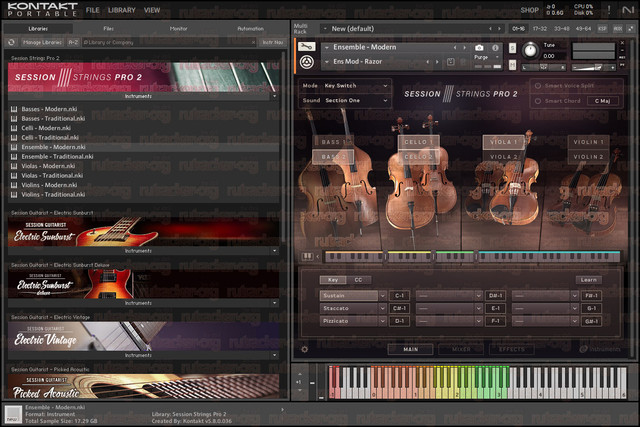Image resolution: width=640 pixels, height=427 pixels.
Task: Adjust the instrument volume slider
Action: click(593, 68)
